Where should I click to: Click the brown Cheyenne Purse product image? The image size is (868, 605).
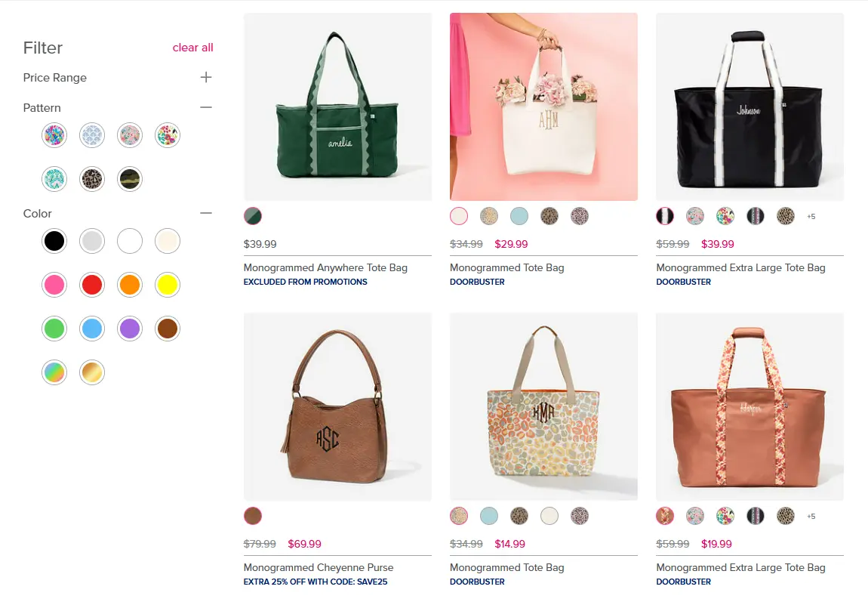(x=337, y=406)
